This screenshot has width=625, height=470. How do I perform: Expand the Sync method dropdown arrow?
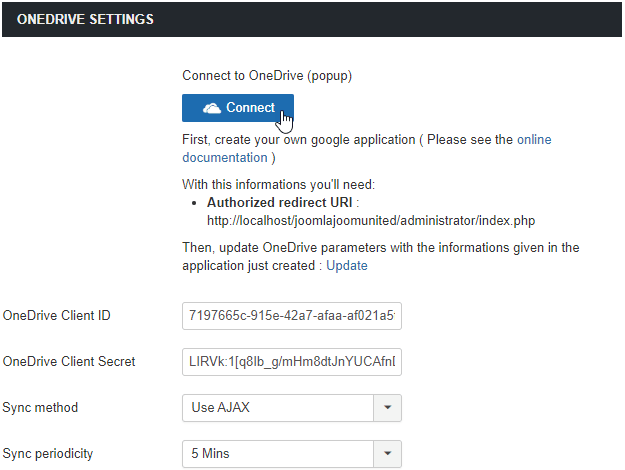tap(387, 407)
